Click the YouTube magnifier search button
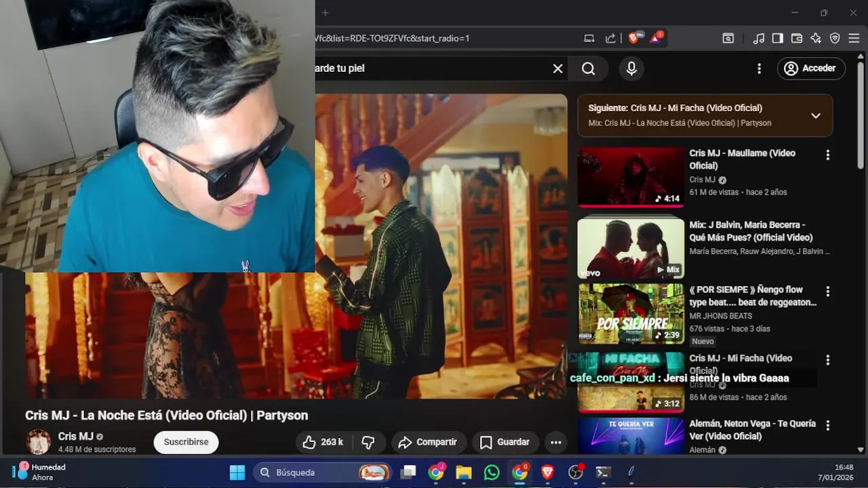 (x=589, y=68)
